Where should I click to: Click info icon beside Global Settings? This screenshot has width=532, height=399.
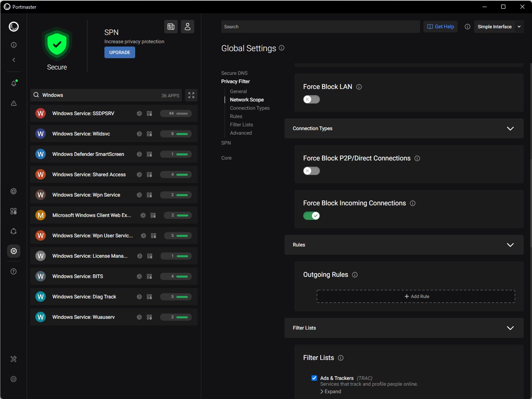[282, 48]
